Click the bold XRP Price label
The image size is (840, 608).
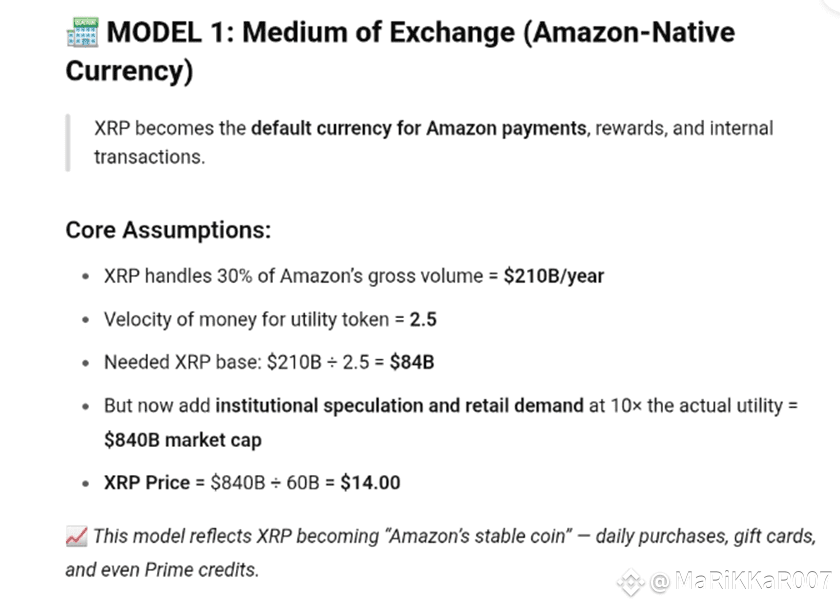(147, 483)
